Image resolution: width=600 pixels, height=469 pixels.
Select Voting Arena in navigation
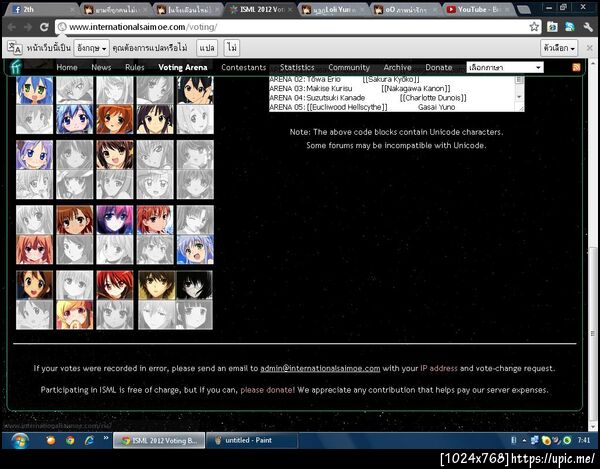pos(183,67)
